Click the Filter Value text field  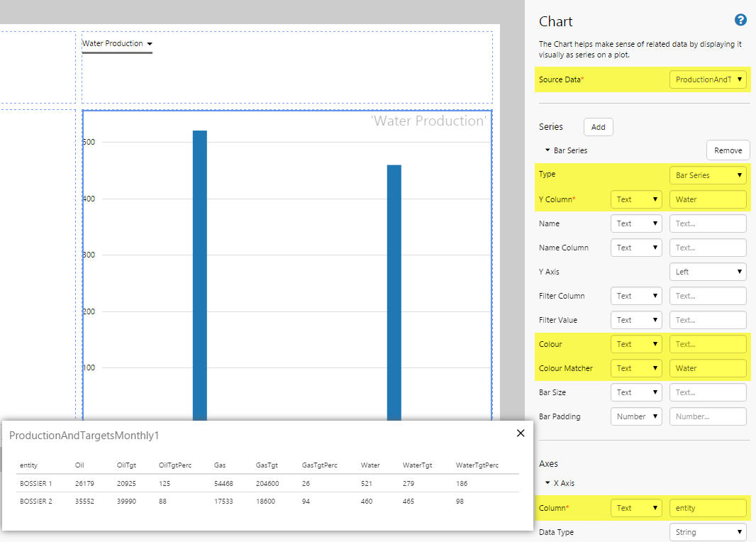[x=708, y=320]
